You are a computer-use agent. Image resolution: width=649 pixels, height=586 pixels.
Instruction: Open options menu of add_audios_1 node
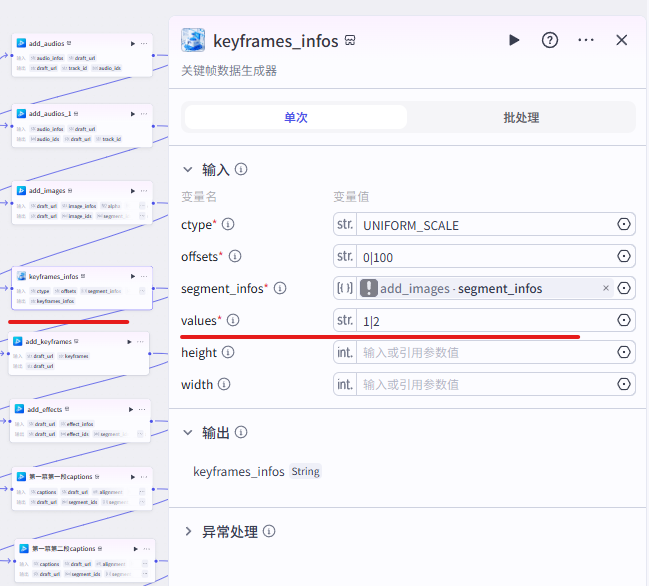click(144, 114)
